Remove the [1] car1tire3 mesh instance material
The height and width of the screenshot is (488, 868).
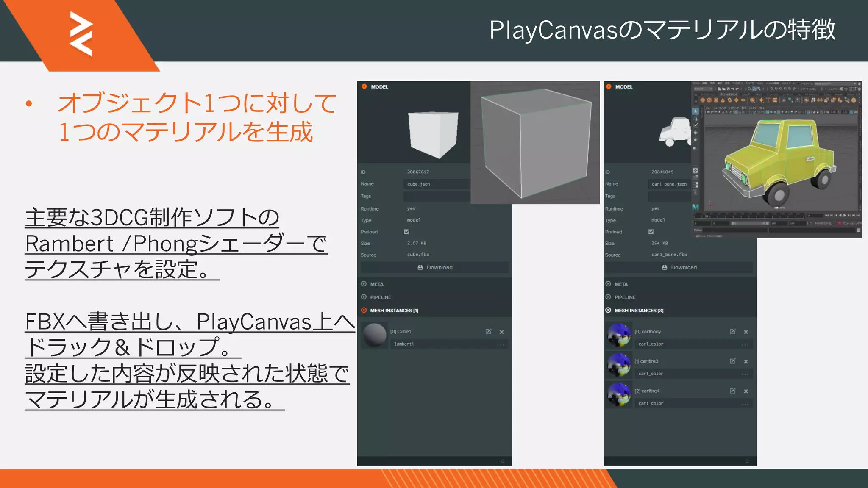tap(746, 362)
